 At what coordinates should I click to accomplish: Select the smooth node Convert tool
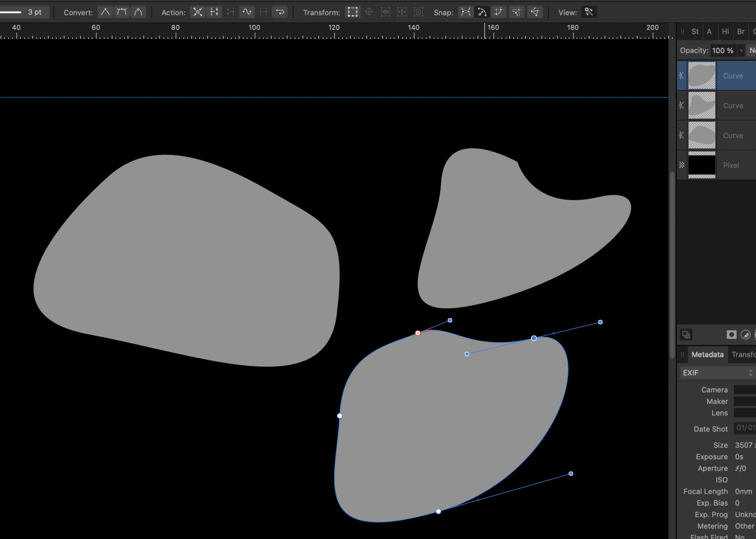tap(121, 12)
